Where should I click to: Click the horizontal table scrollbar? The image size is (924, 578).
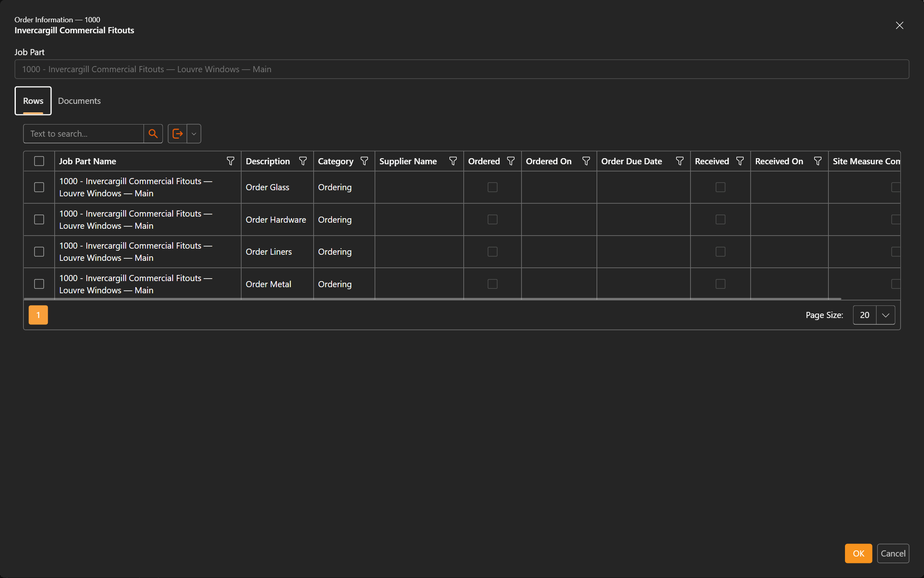click(x=432, y=299)
